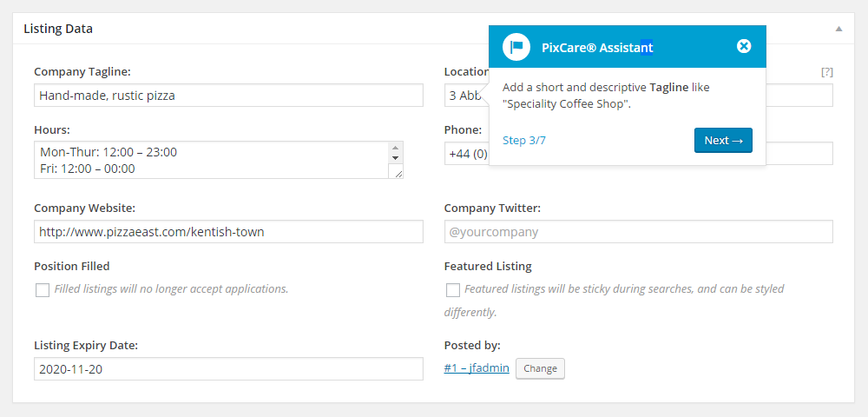Click the Step 3/7 indicator
The width and height of the screenshot is (868, 417).
[524, 140]
